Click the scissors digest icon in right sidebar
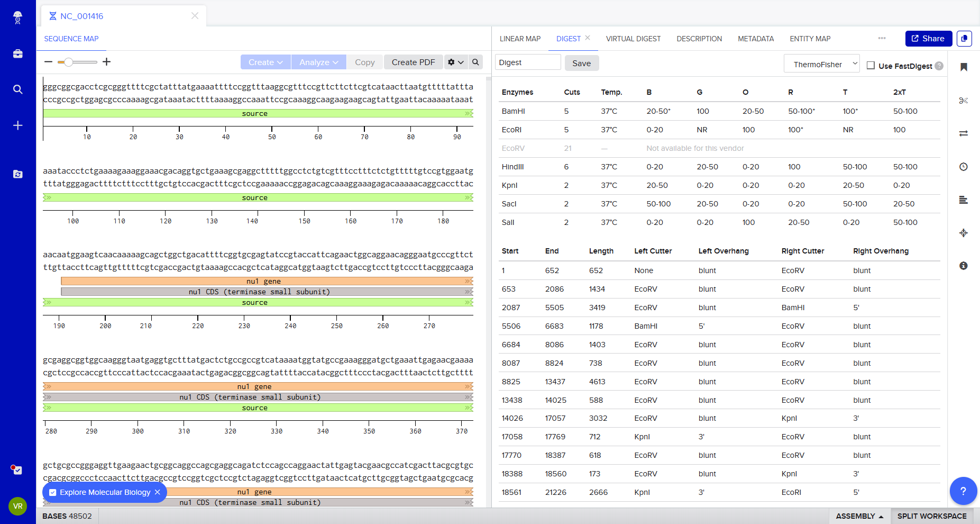The height and width of the screenshot is (524, 980). pos(963,101)
